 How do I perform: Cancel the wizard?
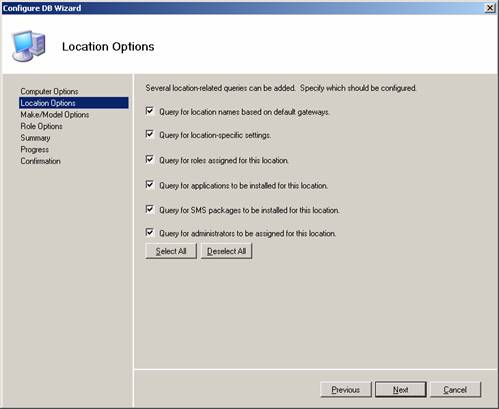click(455, 389)
